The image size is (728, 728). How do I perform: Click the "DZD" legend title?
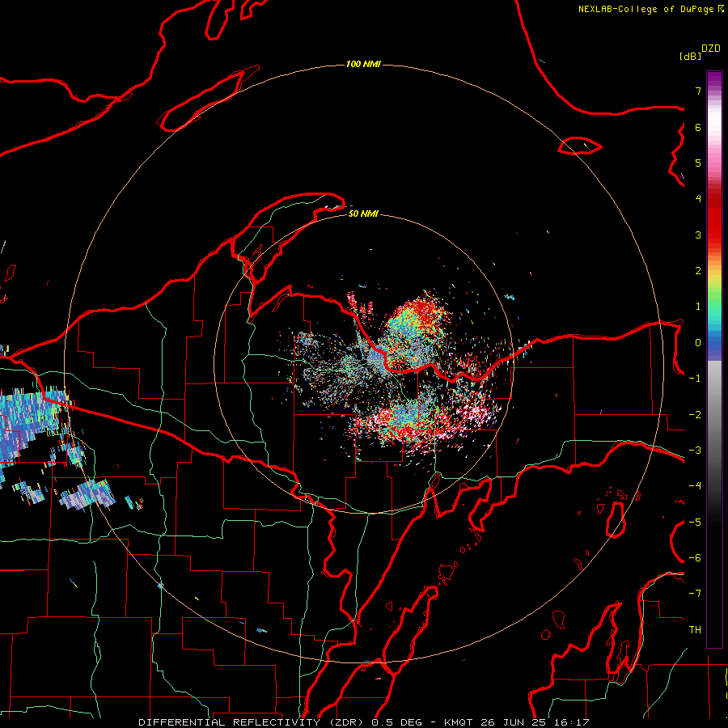click(711, 49)
